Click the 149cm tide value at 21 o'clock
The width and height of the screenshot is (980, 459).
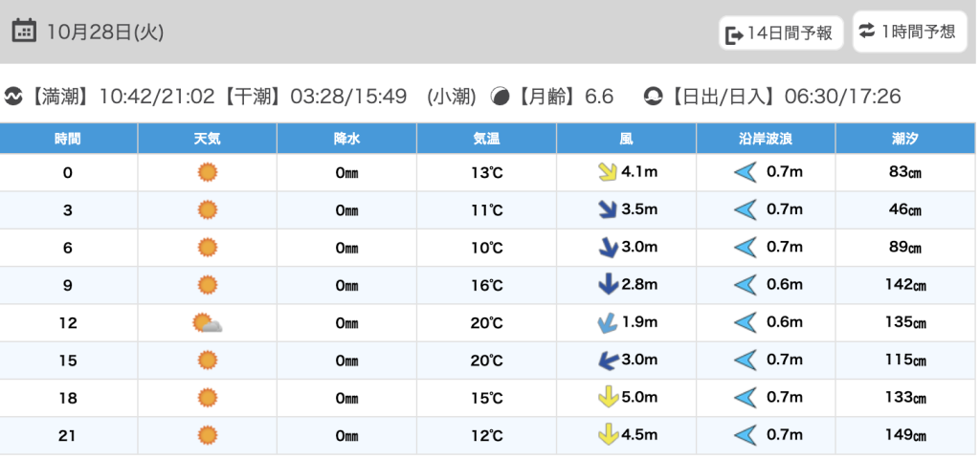pyautogui.click(x=904, y=436)
